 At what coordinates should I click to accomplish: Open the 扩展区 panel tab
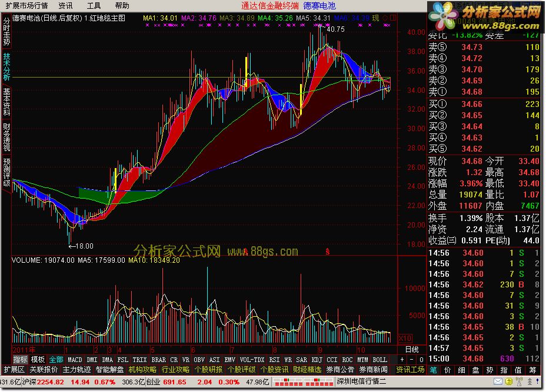14,370
